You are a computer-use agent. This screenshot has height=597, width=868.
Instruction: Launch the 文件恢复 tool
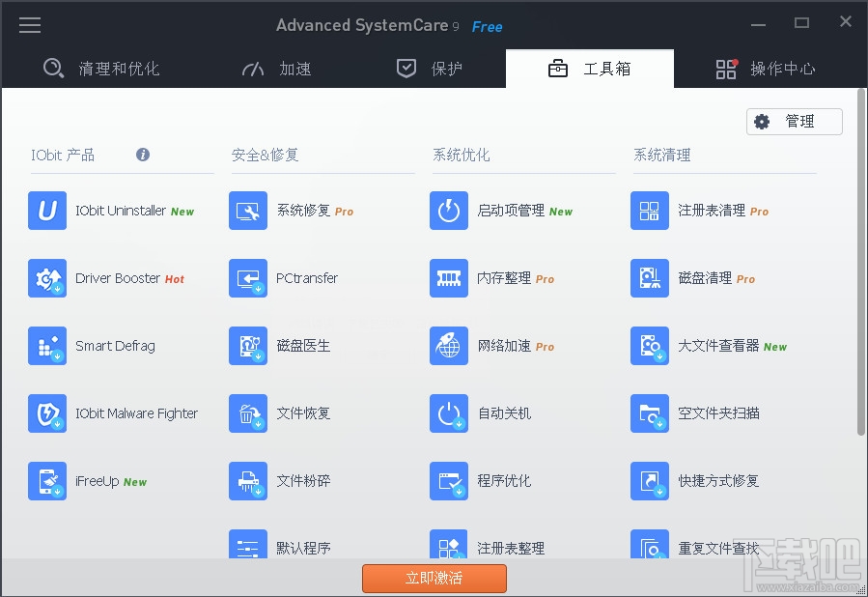(x=299, y=413)
